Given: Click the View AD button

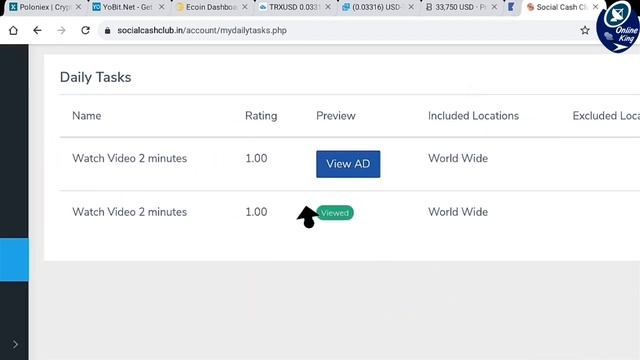Looking at the screenshot, I should tap(348, 164).
